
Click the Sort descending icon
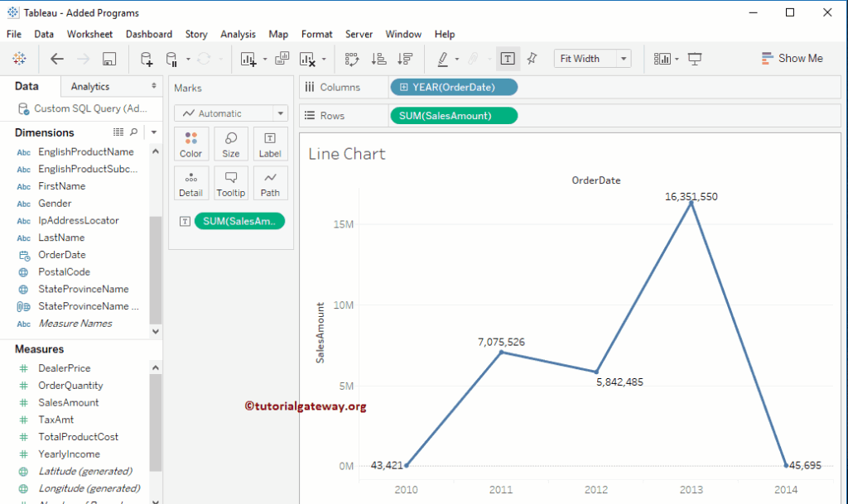click(x=405, y=59)
